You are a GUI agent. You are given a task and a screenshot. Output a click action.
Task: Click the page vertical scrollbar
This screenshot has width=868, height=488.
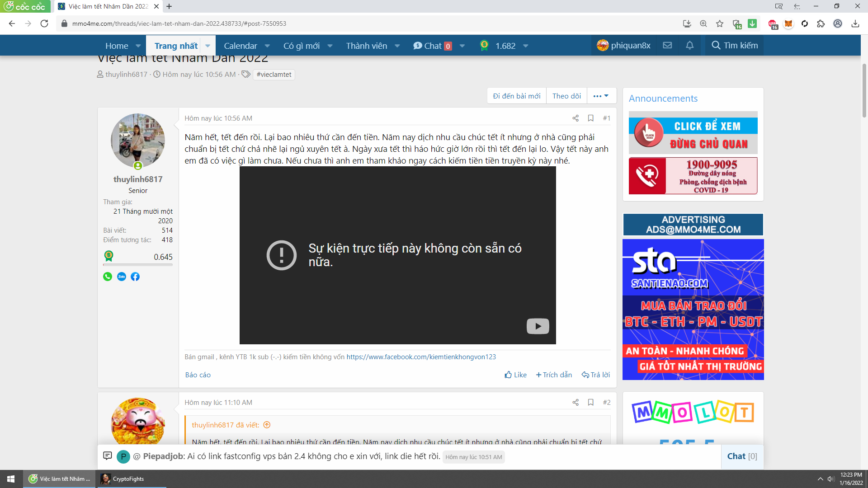point(864,90)
